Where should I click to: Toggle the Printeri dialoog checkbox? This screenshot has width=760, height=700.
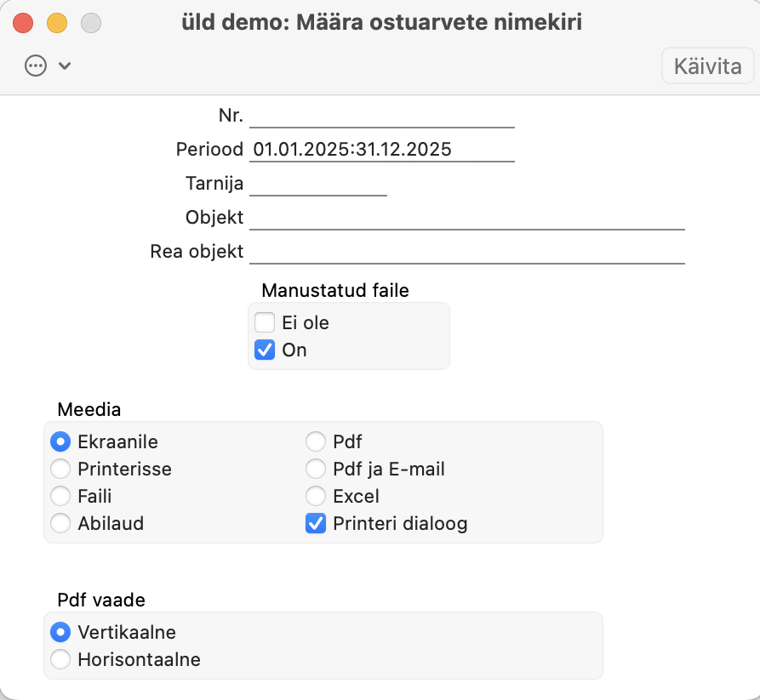(316, 523)
